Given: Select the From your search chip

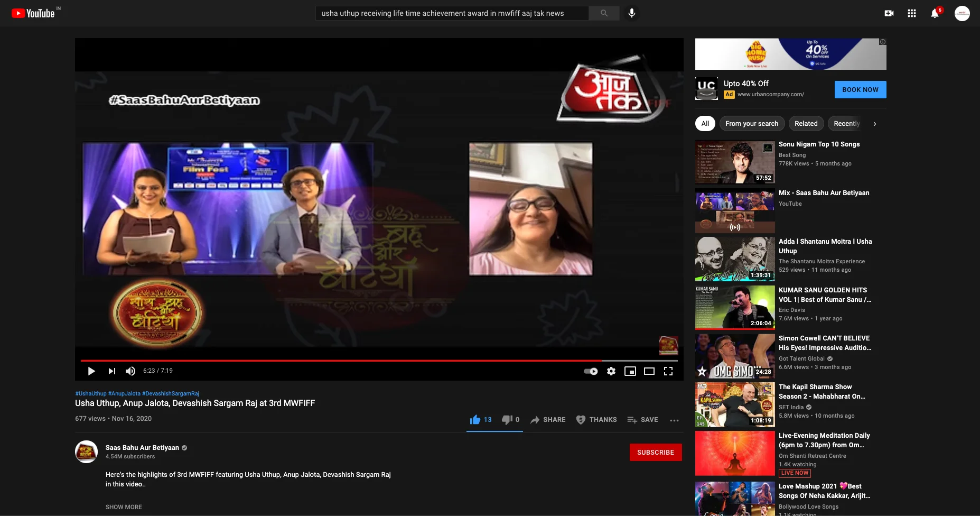Looking at the screenshot, I should click(752, 124).
